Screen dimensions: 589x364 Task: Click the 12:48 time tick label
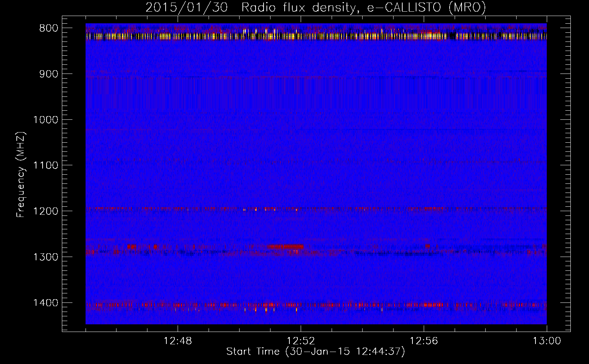tap(178, 341)
